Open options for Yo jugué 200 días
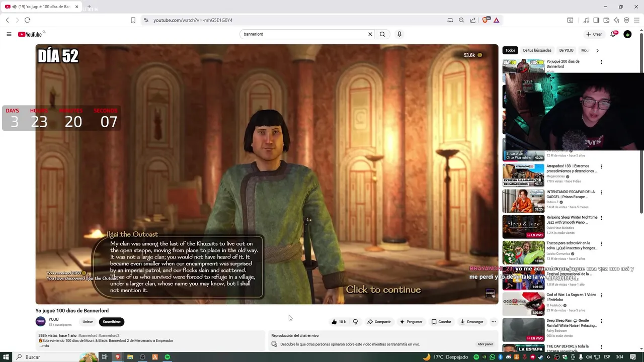This screenshot has height=362, width=644. click(601, 62)
